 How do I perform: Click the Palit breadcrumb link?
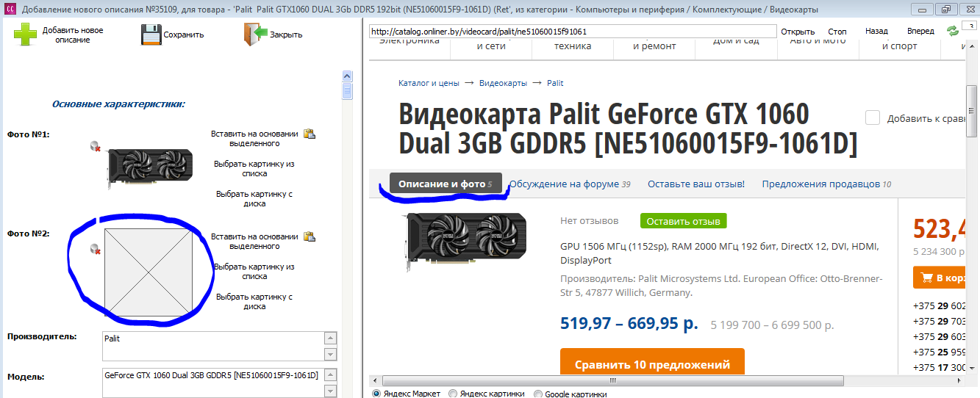[x=555, y=83]
